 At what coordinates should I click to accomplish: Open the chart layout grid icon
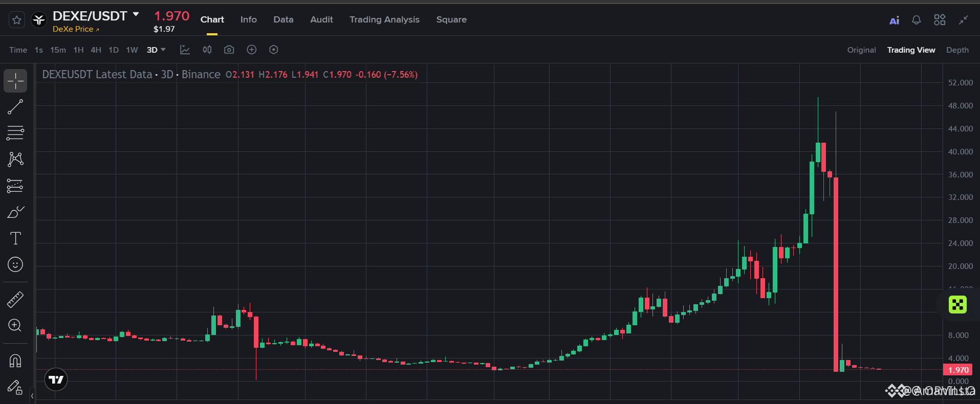[940, 20]
